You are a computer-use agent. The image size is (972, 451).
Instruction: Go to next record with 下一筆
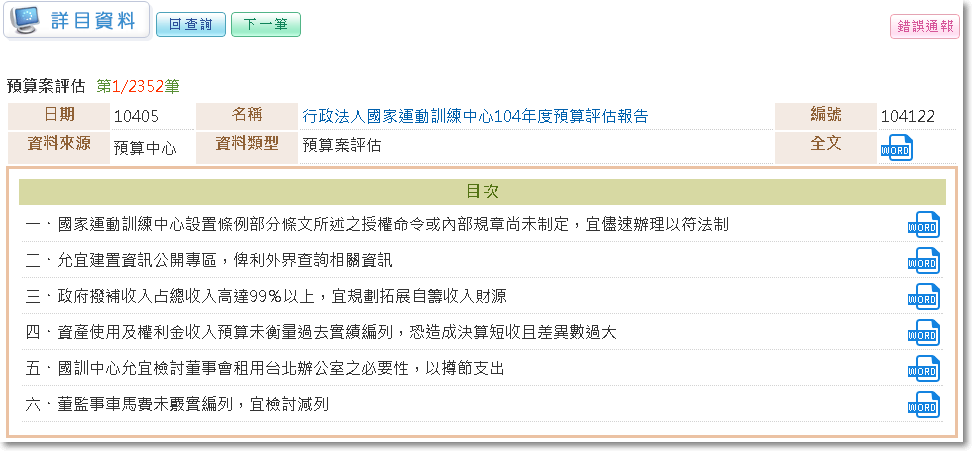click(265, 25)
